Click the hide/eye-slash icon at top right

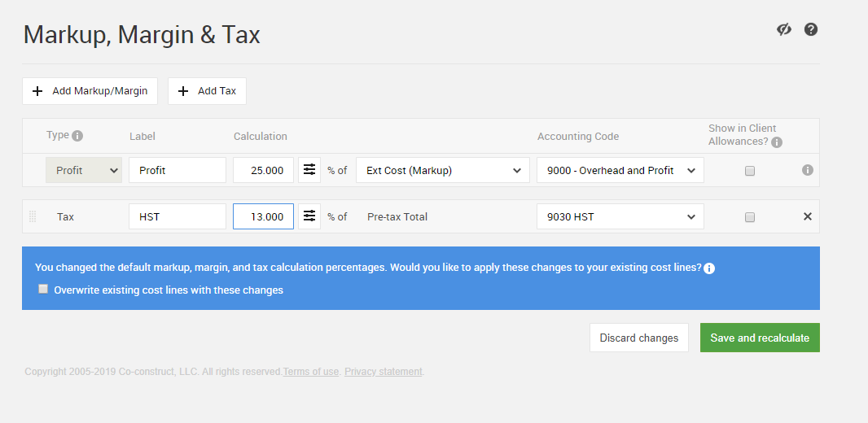[784, 29]
